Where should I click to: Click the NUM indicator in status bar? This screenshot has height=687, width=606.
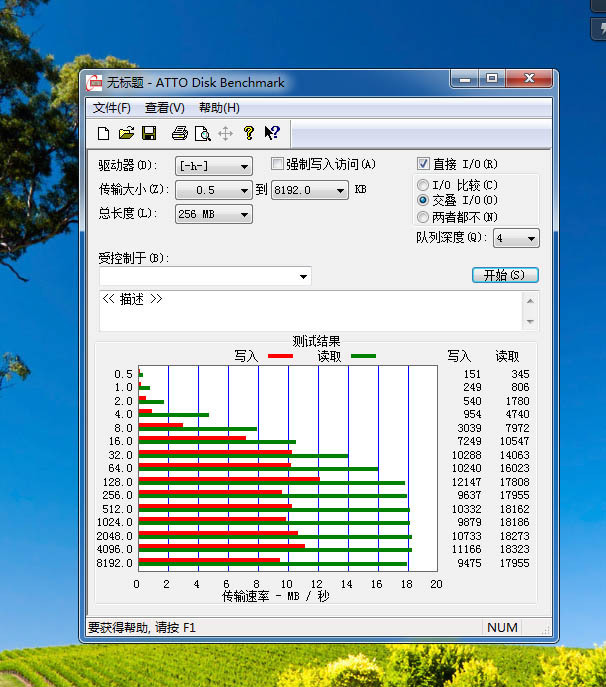coord(502,627)
